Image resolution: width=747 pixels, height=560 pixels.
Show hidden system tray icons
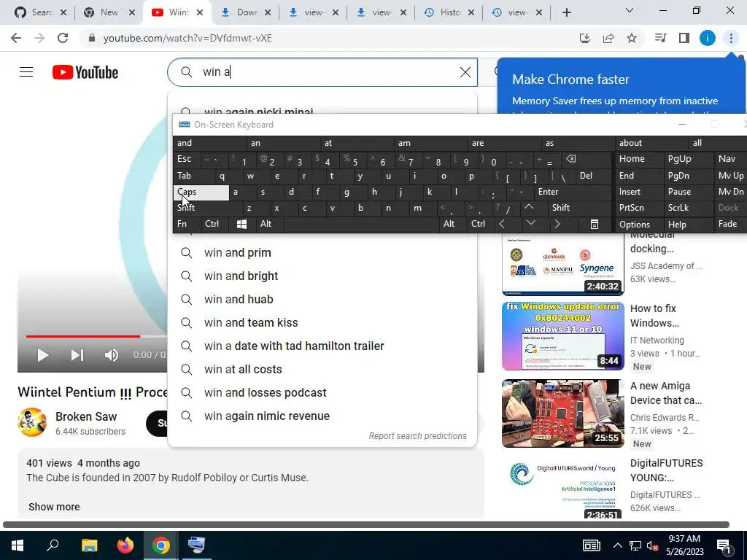click(x=617, y=545)
